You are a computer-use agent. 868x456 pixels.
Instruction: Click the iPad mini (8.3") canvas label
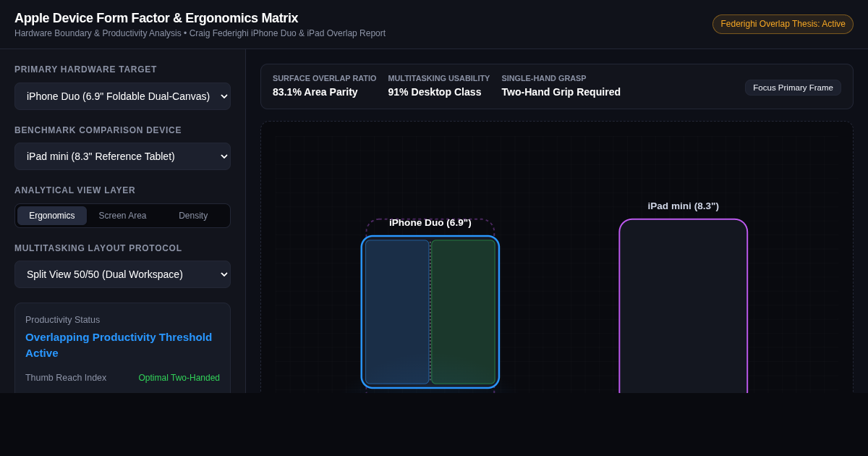pos(684,206)
